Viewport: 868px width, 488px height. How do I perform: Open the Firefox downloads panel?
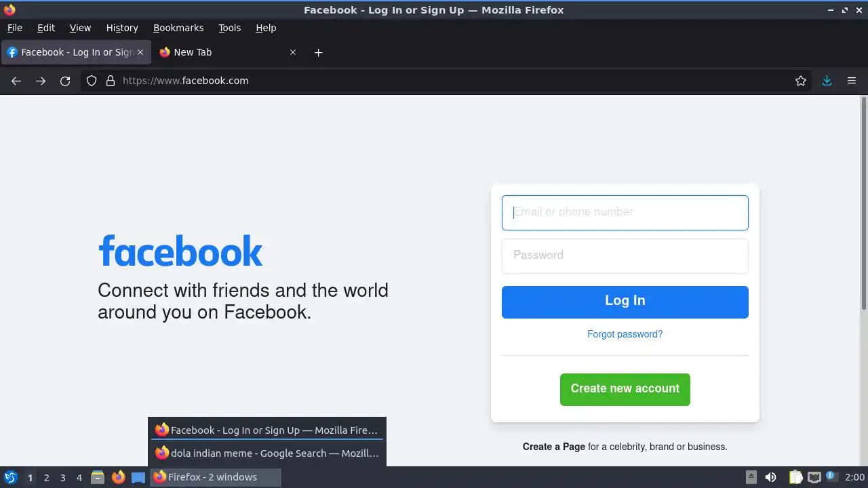827,81
